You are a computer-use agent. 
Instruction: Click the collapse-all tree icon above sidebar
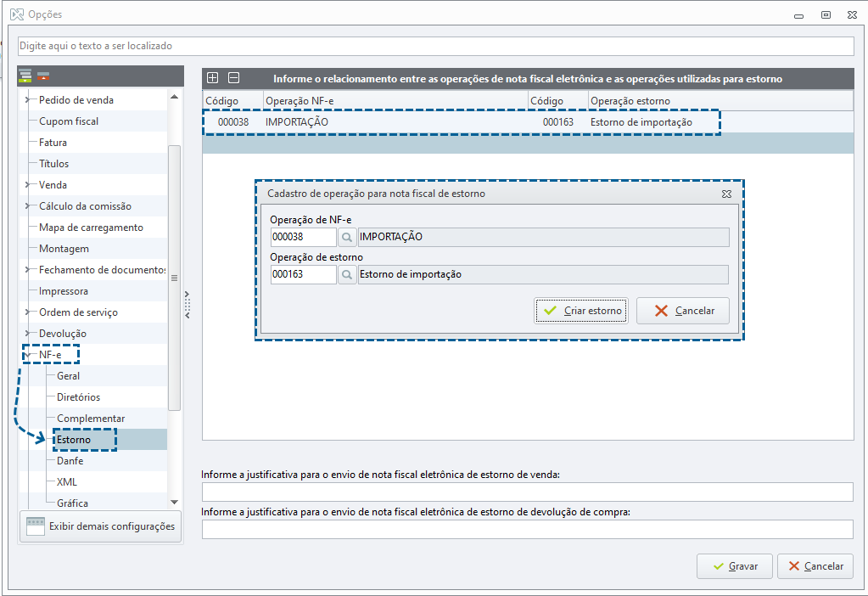pos(43,76)
